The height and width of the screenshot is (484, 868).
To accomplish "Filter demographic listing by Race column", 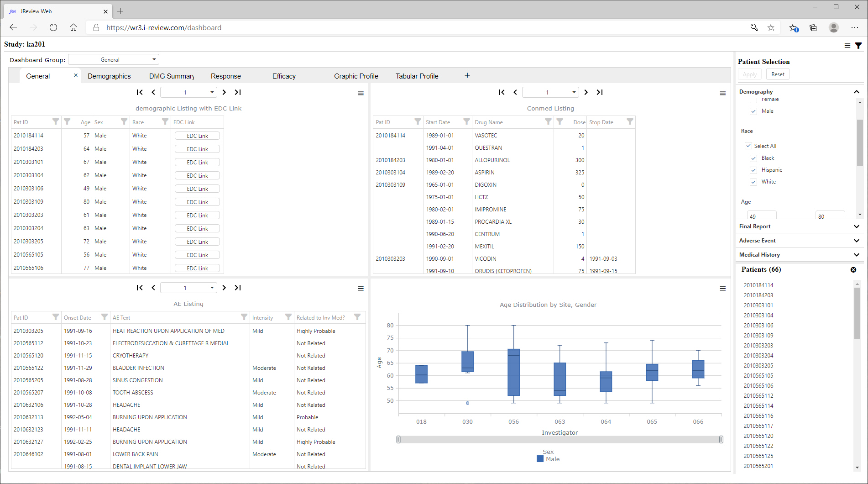I will (x=165, y=121).
